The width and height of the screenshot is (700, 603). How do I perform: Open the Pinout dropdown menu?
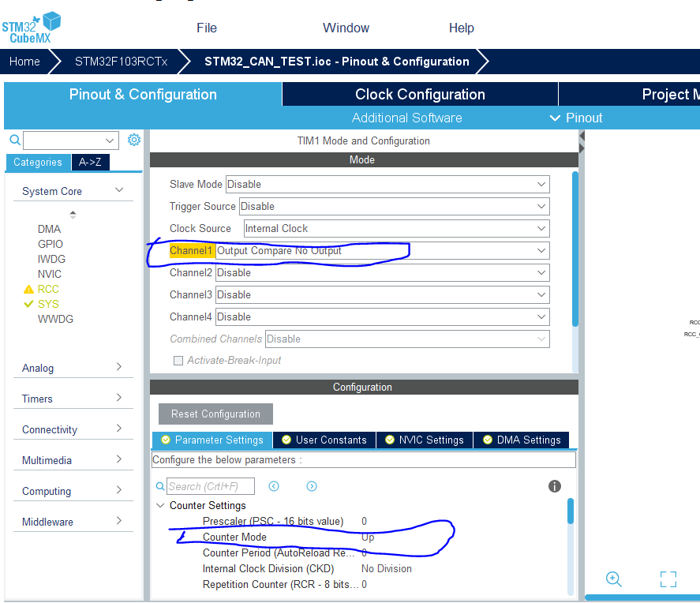coord(576,118)
